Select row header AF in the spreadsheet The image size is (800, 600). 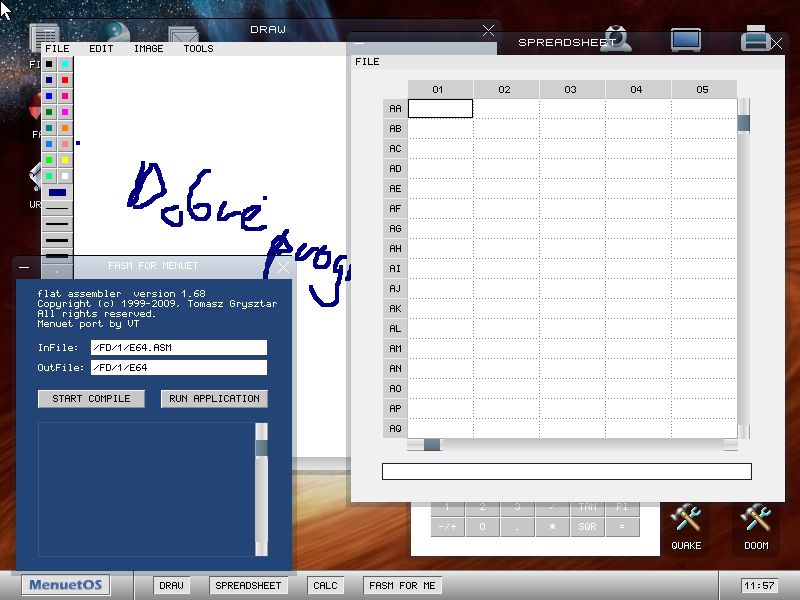pos(393,208)
